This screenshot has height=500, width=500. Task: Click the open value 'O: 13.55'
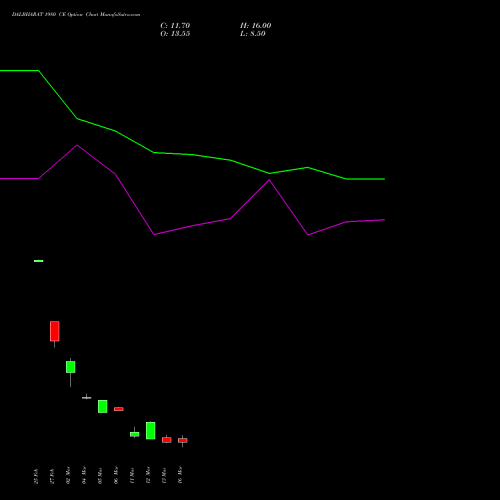[175, 34]
